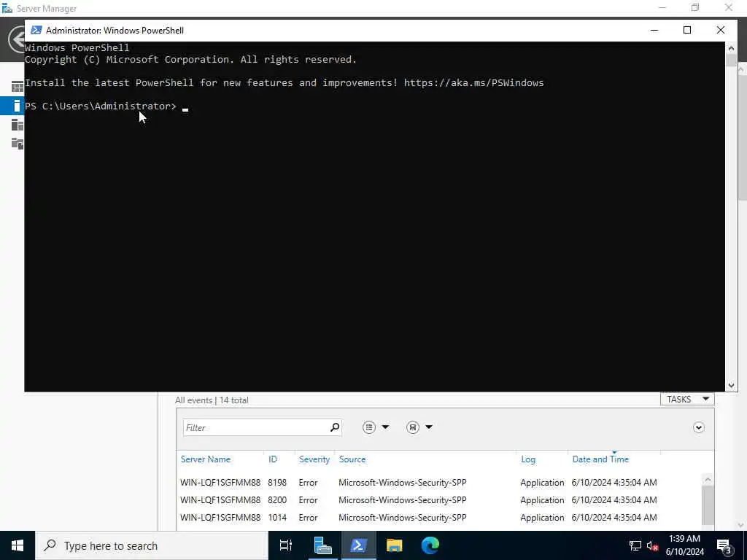Viewport: 747px width, 560px height.
Task: Click the All events 14 total label
Action: pyautogui.click(x=212, y=400)
